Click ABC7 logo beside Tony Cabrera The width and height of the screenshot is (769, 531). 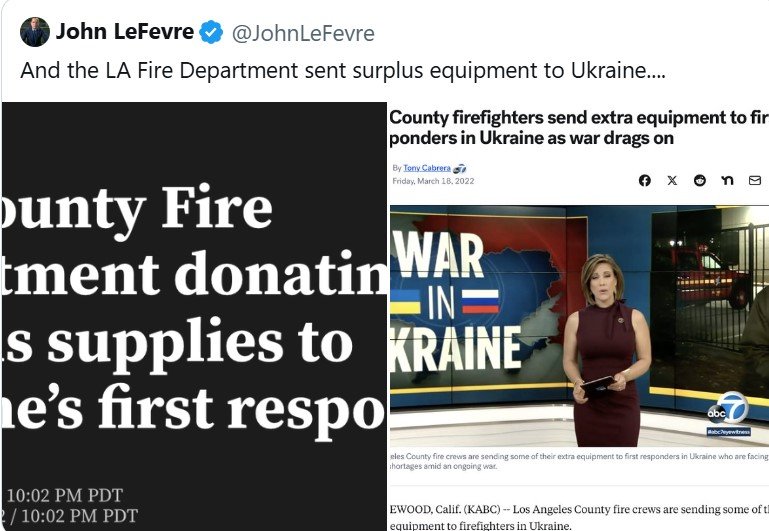point(460,169)
